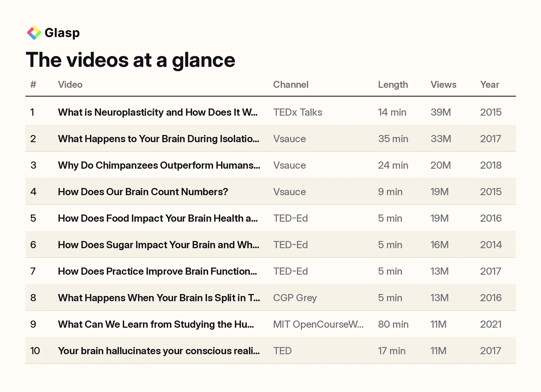
Task: Click the heading 'The videos at a glance'
Action: pos(130,60)
